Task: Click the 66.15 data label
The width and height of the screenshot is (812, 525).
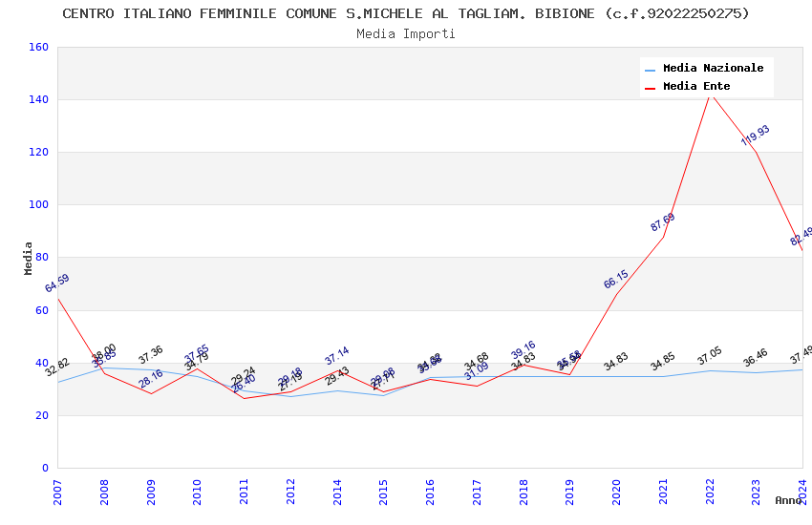Action: coord(616,279)
